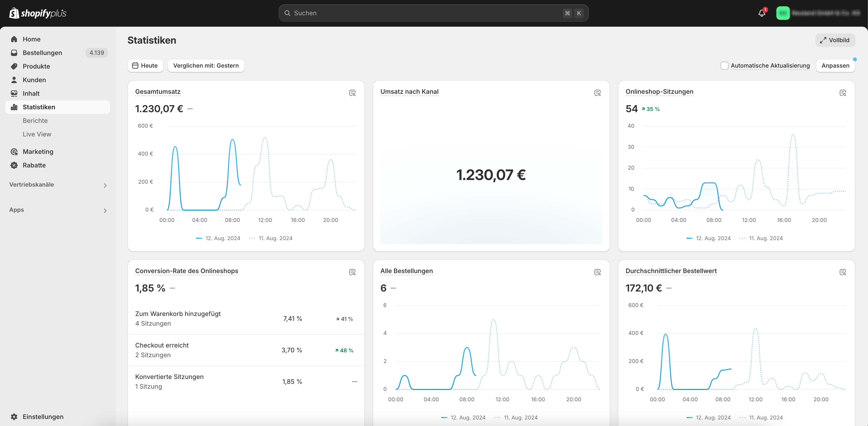Select the Produkte tag icon
This screenshot has width=868, height=426.
coord(14,66)
